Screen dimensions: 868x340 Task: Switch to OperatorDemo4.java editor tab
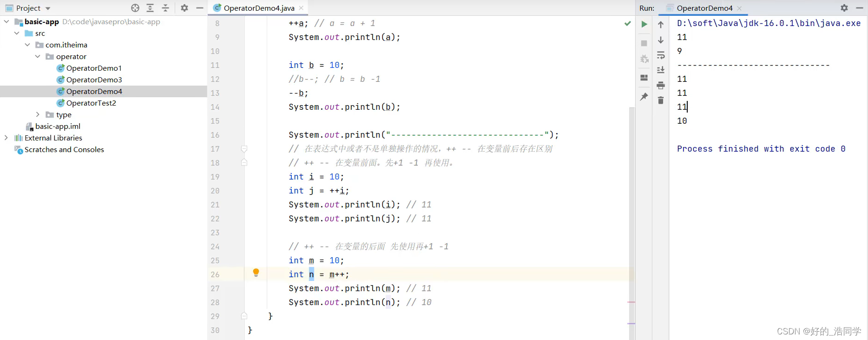[259, 8]
